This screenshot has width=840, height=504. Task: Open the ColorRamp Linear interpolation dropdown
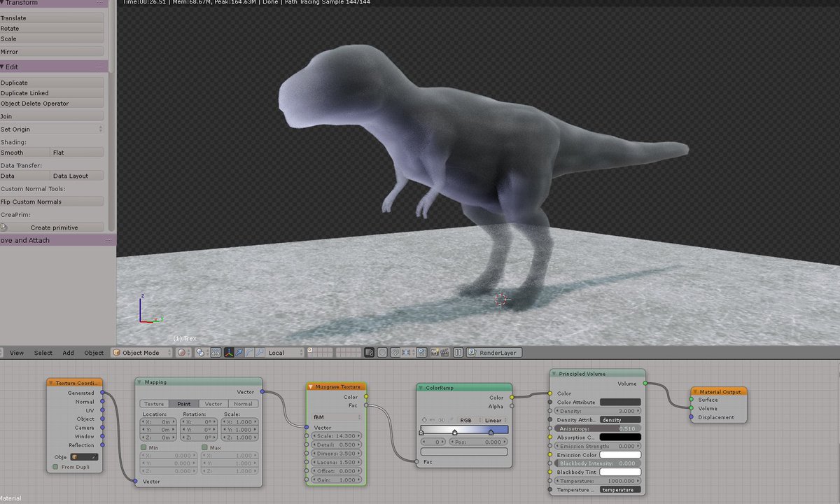point(495,420)
